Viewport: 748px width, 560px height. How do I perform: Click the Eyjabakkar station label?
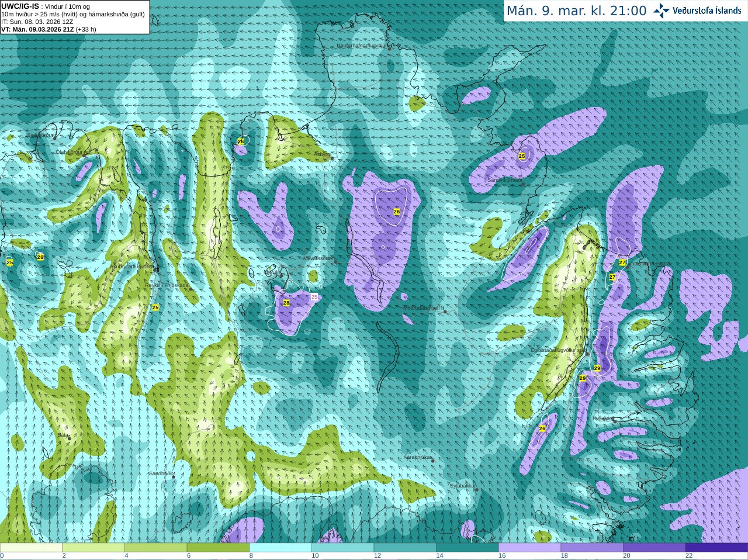click(462, 485)
